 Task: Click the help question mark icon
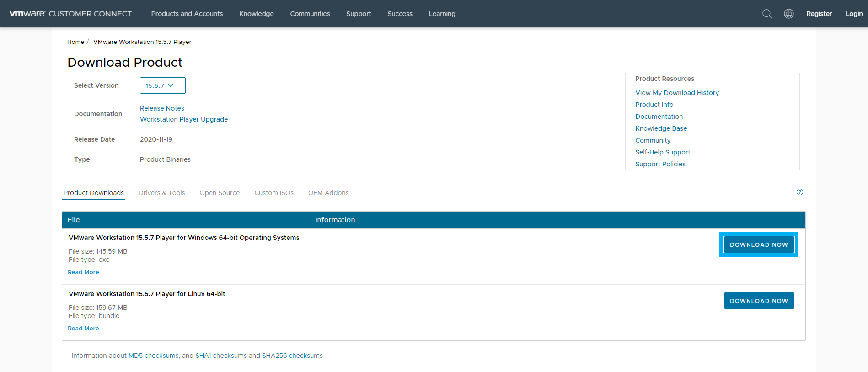pyautogui.click(x=800, y=192)
